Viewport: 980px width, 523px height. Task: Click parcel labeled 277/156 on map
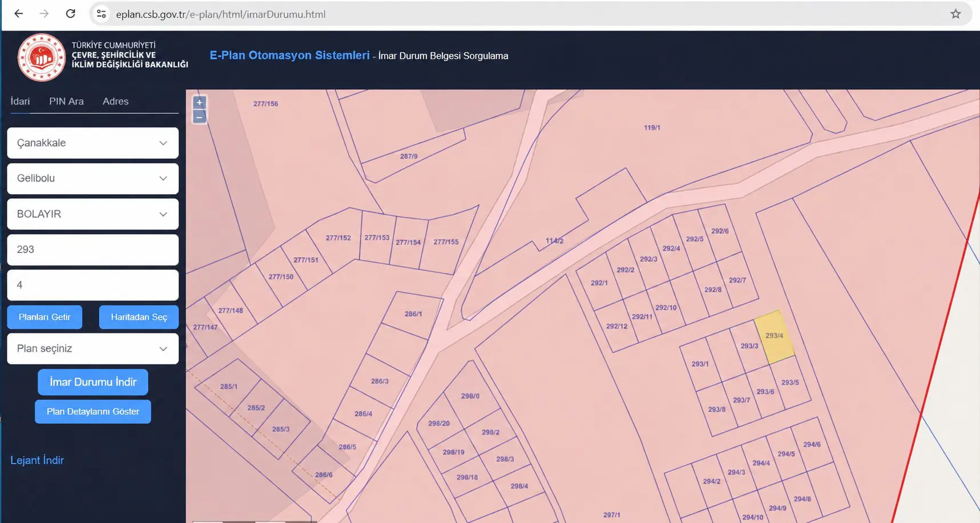coord(265,104)
